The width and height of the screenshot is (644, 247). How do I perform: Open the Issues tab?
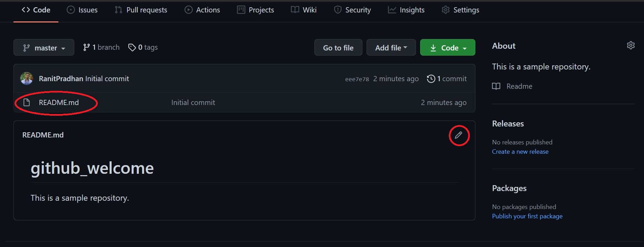(x=82, y=10)
